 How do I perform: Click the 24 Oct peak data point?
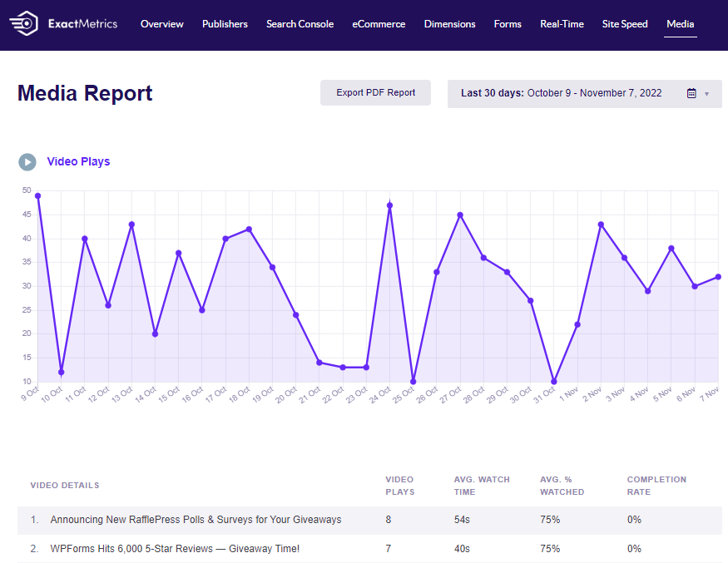coord(390,205)
